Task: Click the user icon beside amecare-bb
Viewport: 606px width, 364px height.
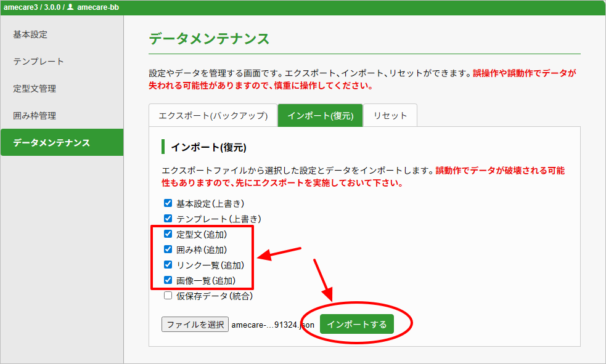Action: coord(70,7)
